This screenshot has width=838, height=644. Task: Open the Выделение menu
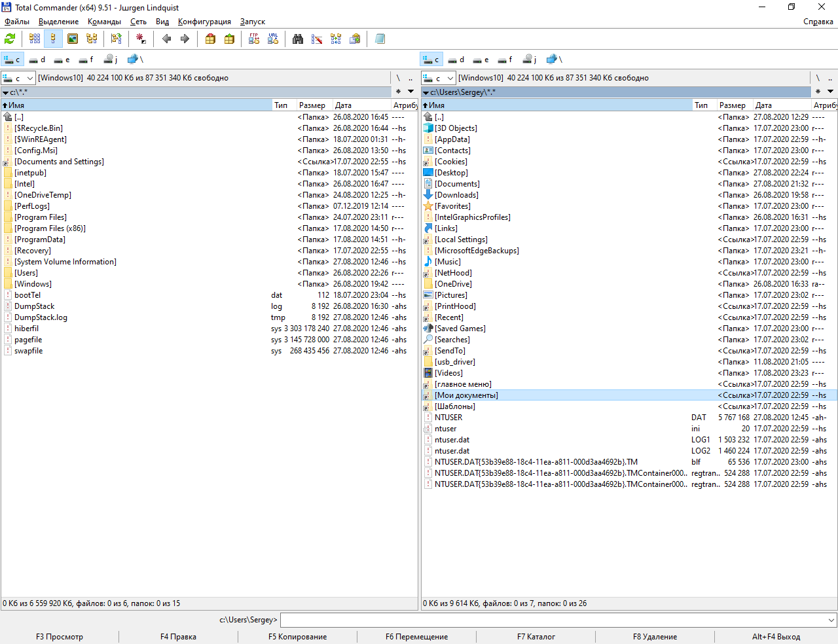click(x=58, y=22)
